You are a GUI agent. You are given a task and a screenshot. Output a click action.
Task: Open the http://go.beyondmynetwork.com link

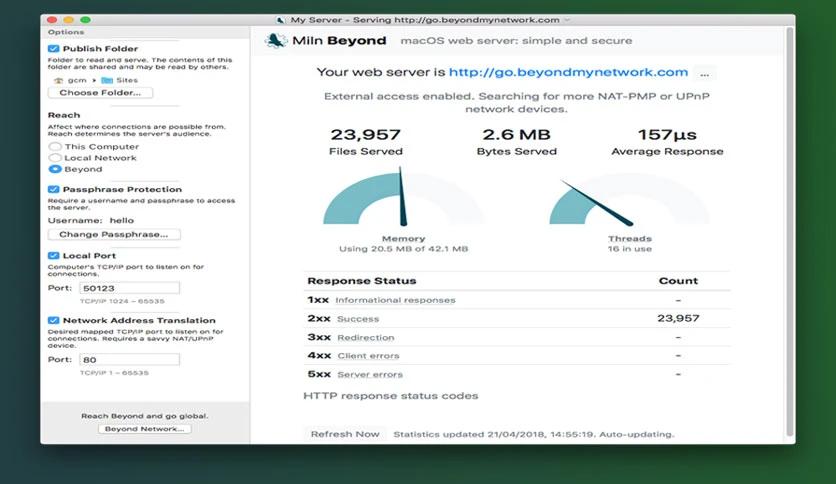pyautogui.click(x=568, y=72)
